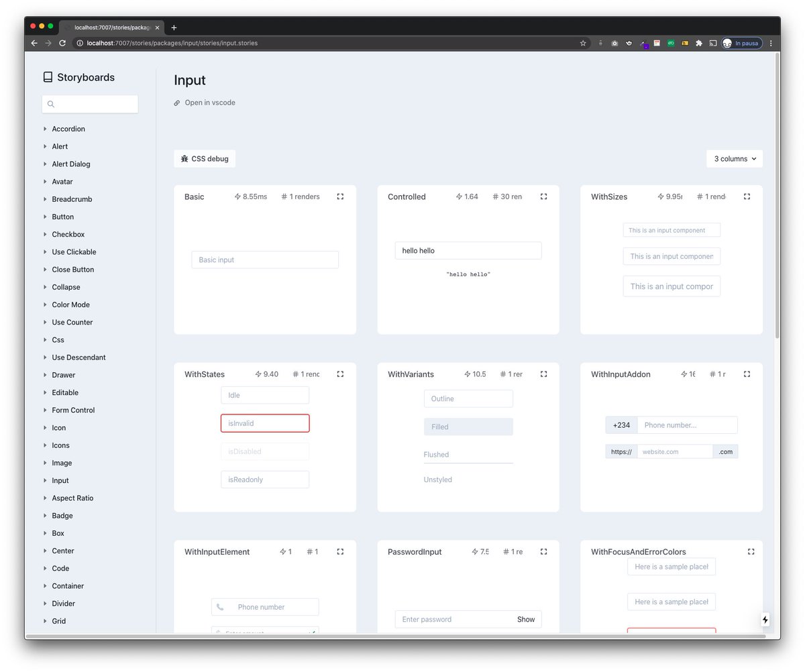Click the isReadonly input
Screen dimensions: 805x672
point(265,480)
